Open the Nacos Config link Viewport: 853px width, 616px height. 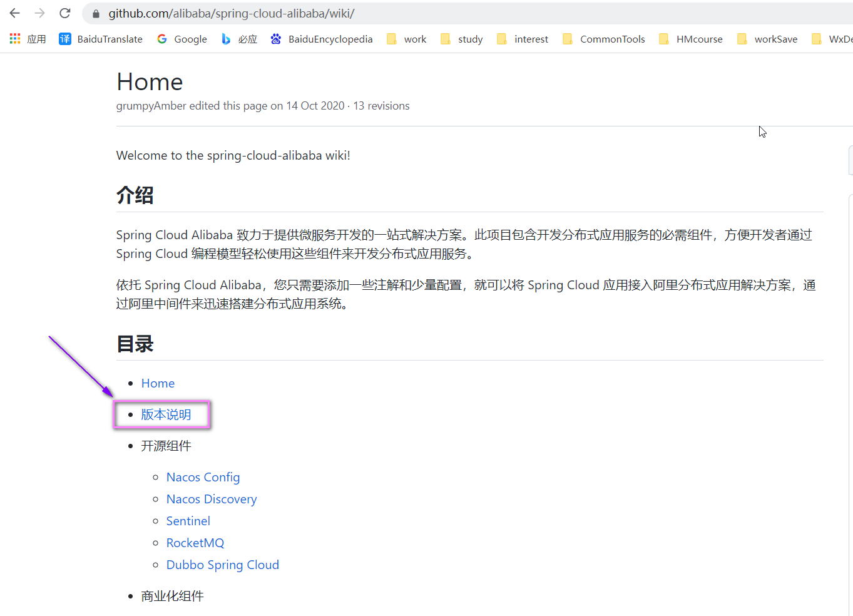pyautogui.click(x=203, y=477)
